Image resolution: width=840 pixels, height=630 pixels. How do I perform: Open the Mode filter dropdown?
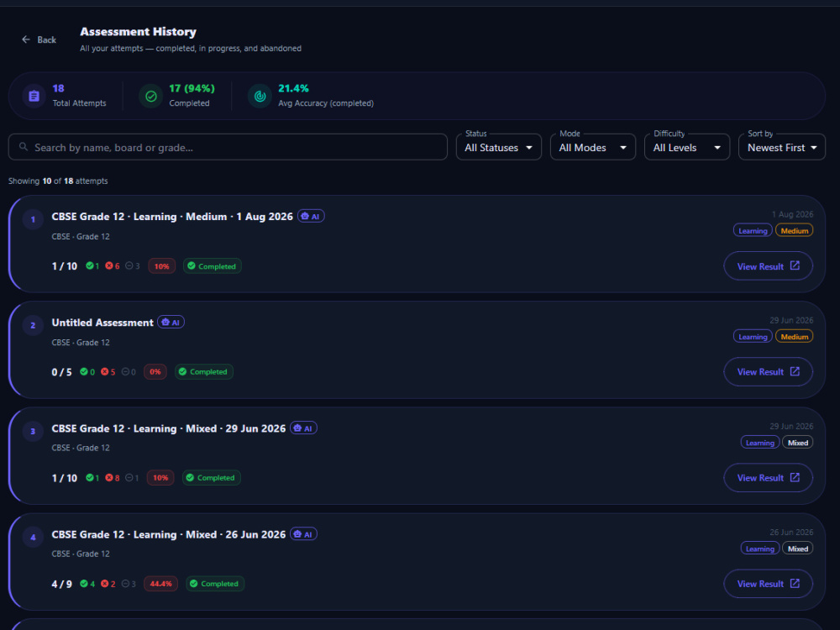click(x=593, y=147)
